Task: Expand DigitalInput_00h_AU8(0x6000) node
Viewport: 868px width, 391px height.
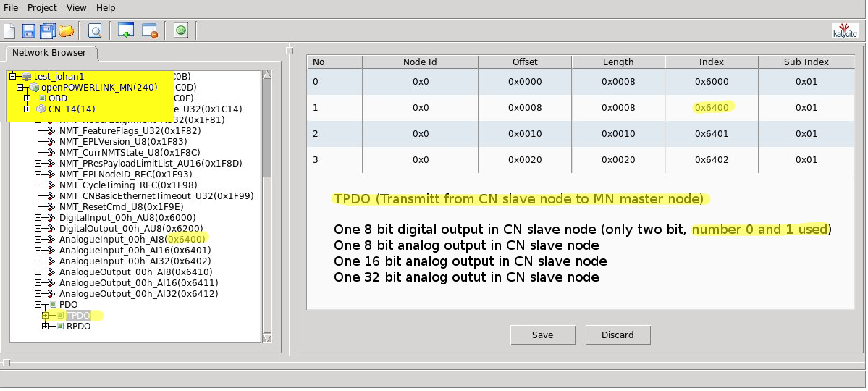Action: coord(38,218)
